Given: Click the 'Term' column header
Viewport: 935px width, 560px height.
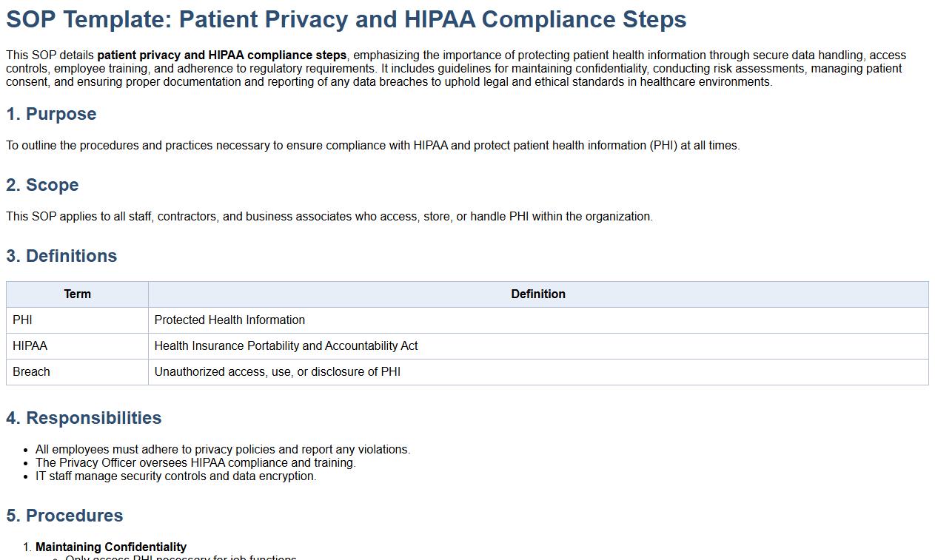Looking at the screenshot, I should [x=77, y=294].
